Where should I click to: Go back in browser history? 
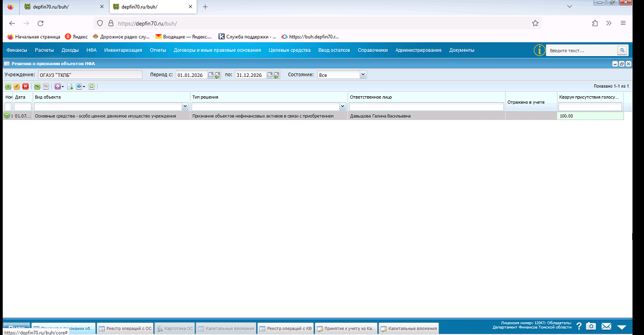[x=12, y=24]
